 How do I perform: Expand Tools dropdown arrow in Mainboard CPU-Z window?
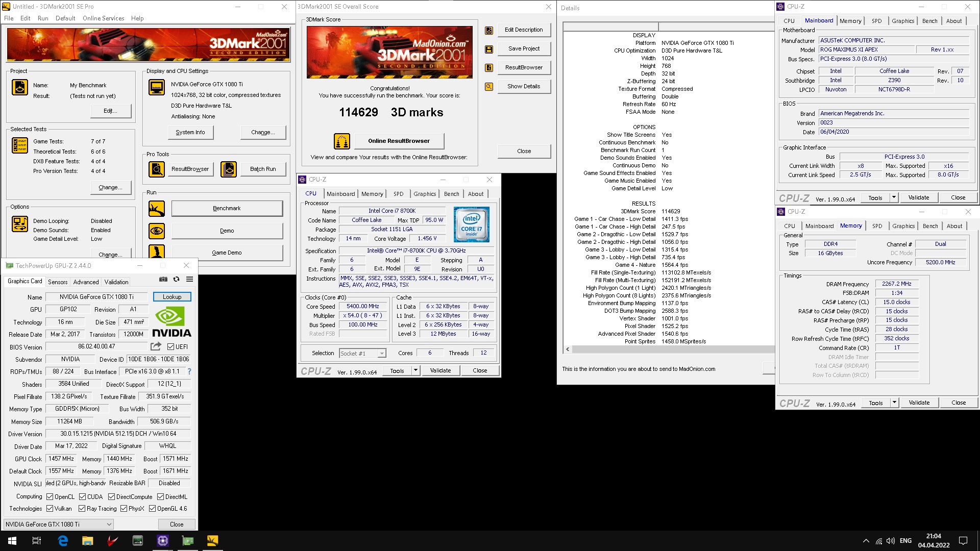(x=894, y=197)
